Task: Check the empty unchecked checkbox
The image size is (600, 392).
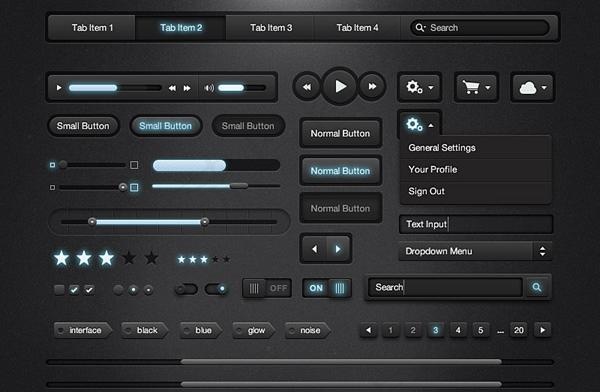Action: click(59, 290)
